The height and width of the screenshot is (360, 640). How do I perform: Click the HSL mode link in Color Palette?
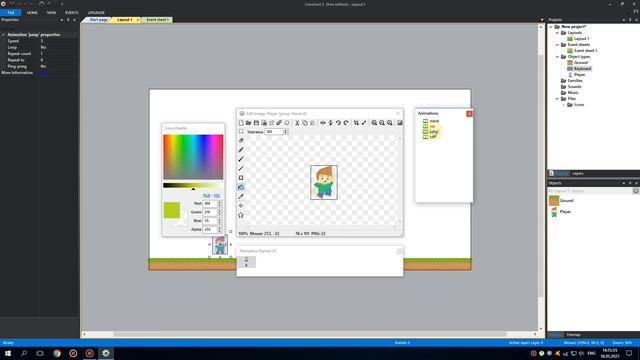tap(217, 196)
